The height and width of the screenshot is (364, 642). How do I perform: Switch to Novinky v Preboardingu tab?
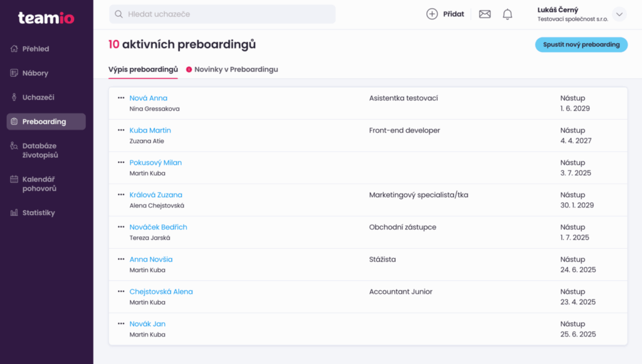pyautogui.click(x=232, y=70)
